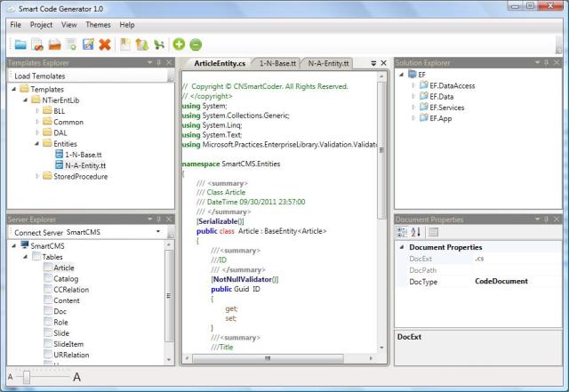Click the green plus add icon

click(x=179, y=44)
